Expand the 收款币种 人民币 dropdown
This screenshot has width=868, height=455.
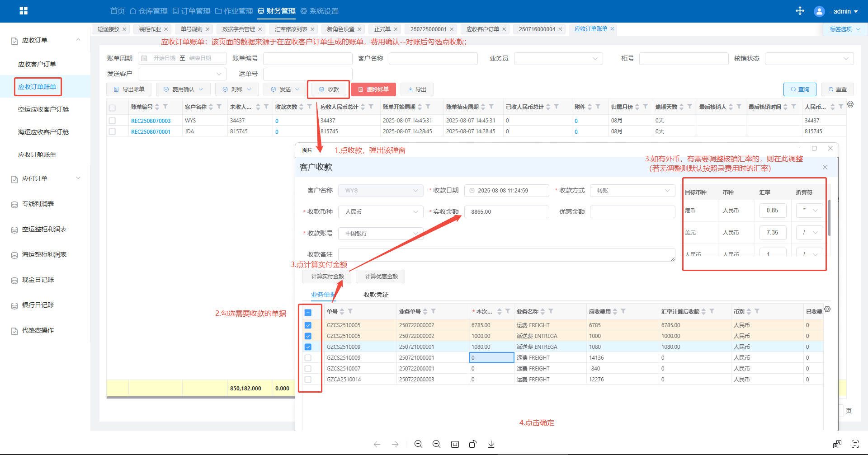coord(381,212)
